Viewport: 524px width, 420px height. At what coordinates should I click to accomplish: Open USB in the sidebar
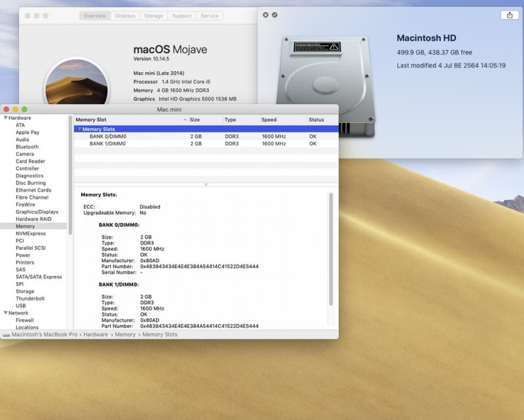point(21,305)
